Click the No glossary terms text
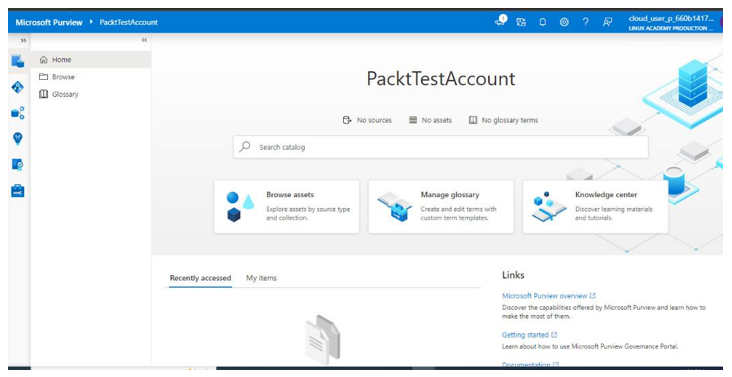The height and width of the screenshot is (377, 732). (x=510, y=120)
